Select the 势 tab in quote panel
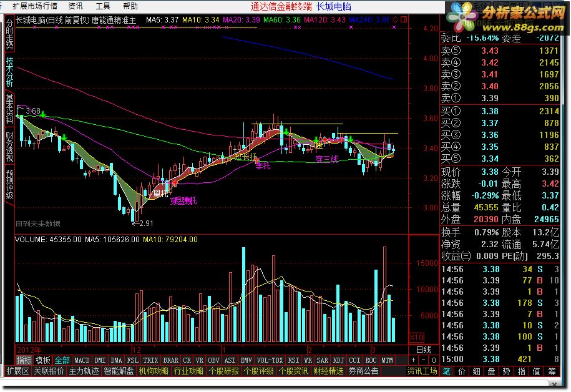Viewport: 571px width, 392px height. [x=506, y=371]
